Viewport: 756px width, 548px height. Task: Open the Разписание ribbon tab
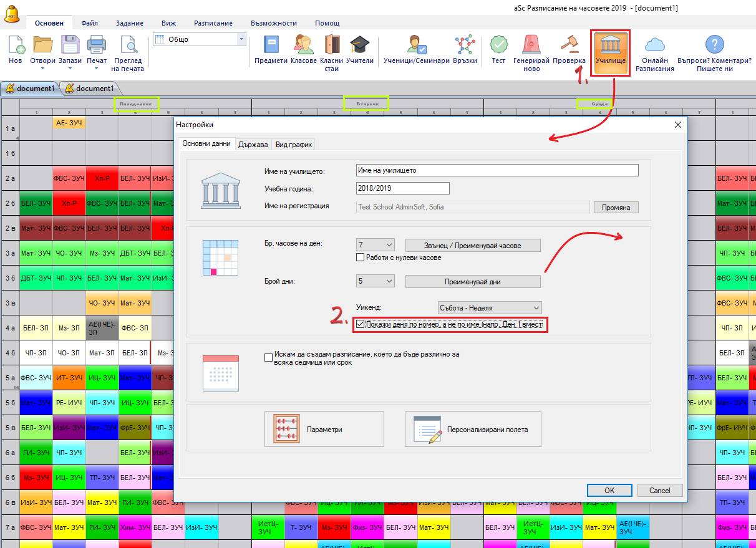click(213, 23)
